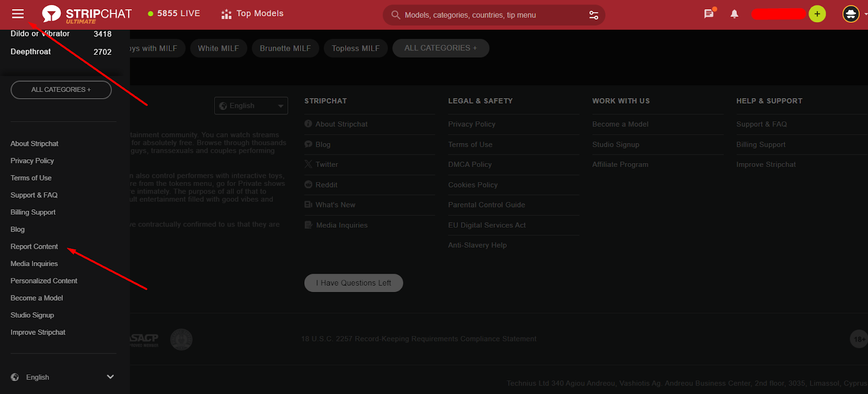Click Become a Model in sidebar

pyautogui.click(x=37, y=298)
